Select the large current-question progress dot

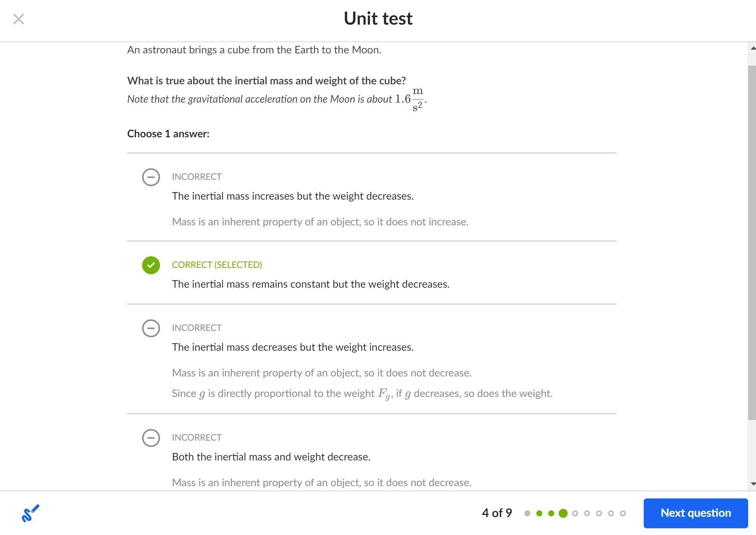pos(563,513)
